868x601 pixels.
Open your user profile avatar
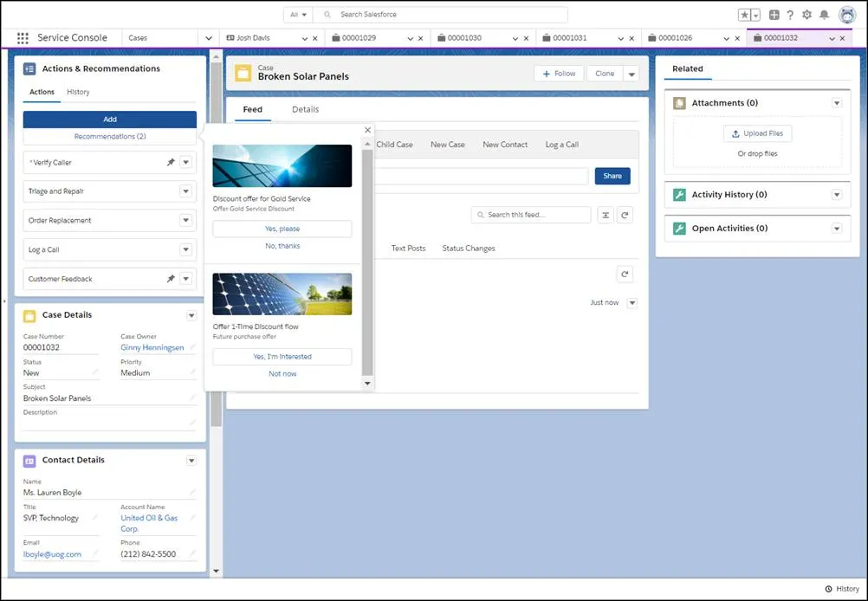click(846, 14)
